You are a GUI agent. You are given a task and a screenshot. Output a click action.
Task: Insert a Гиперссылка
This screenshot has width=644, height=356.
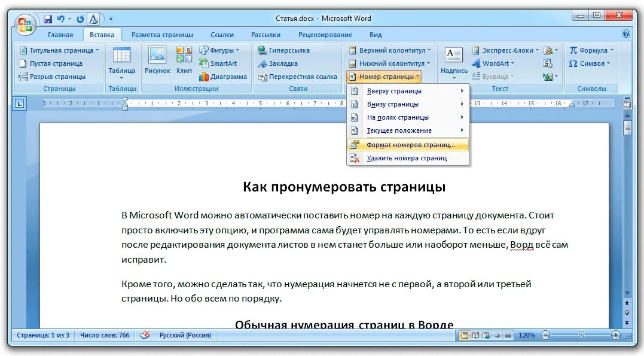coord(284,50)
